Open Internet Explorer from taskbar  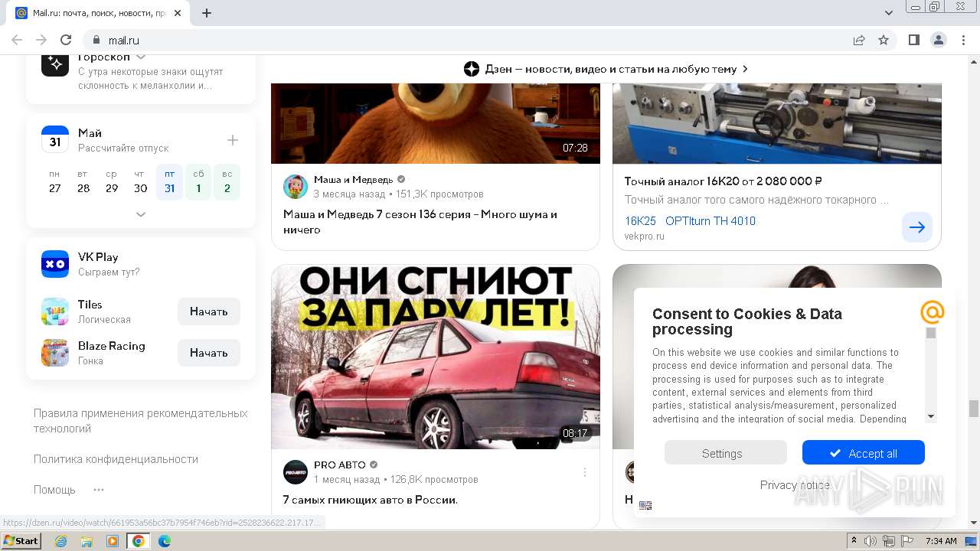[x=60, y=541]
